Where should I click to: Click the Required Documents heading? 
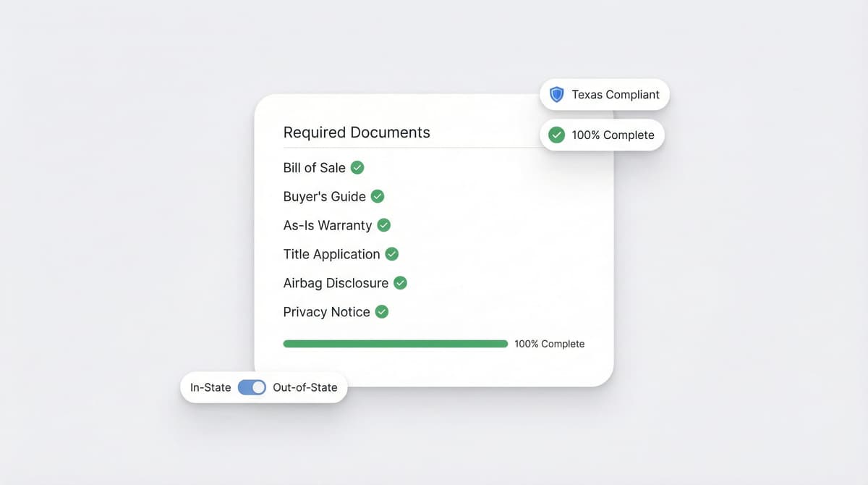(x=357, y=132)
